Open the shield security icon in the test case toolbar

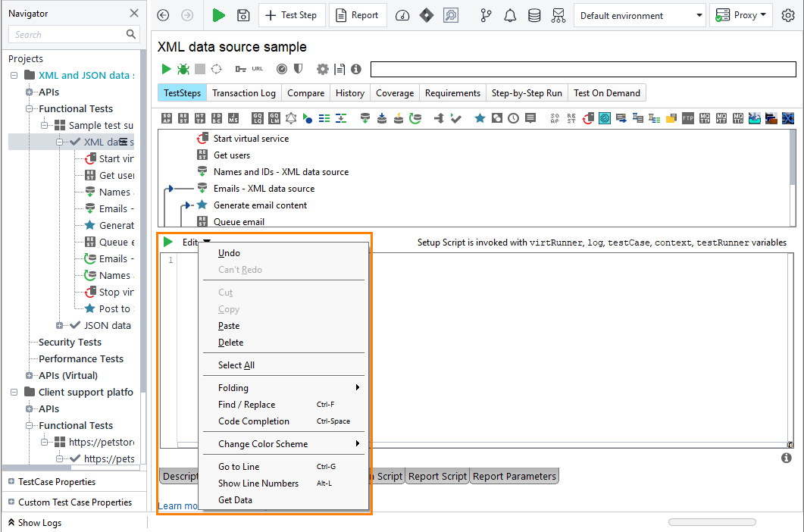click(x=298, y=69)
